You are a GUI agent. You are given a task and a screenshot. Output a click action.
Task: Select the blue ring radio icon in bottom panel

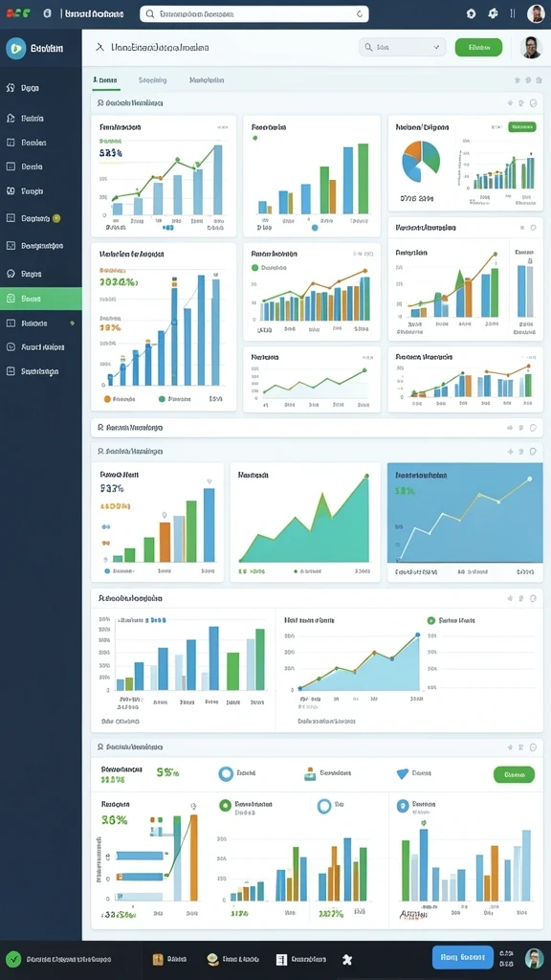(x=226, y=773)
